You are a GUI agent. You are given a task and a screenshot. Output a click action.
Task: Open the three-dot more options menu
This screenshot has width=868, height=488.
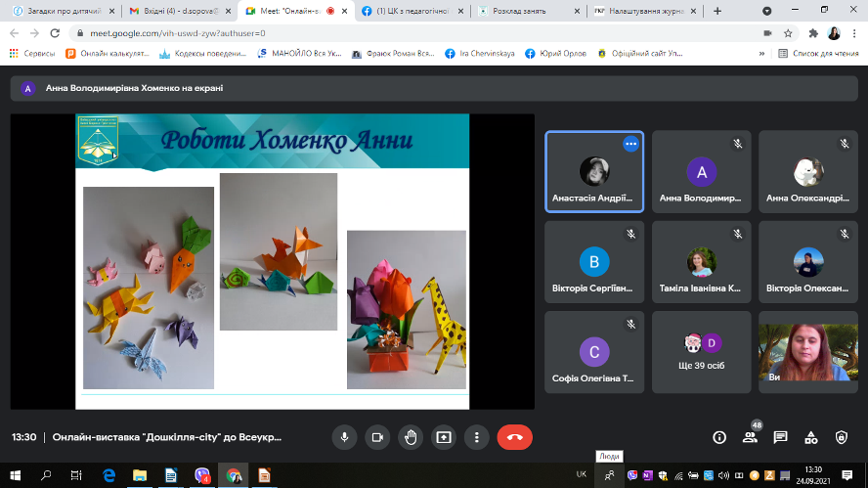pos(476,437)
